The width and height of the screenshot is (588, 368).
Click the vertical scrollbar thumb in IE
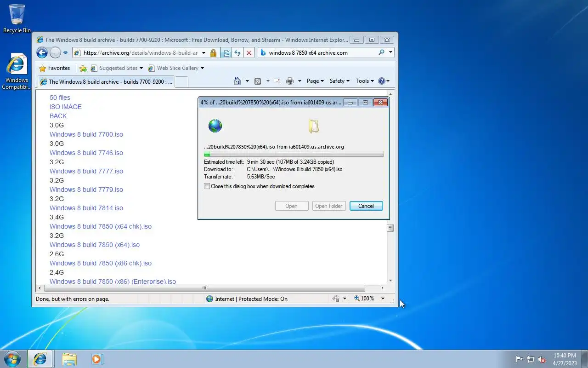[390, 228]
